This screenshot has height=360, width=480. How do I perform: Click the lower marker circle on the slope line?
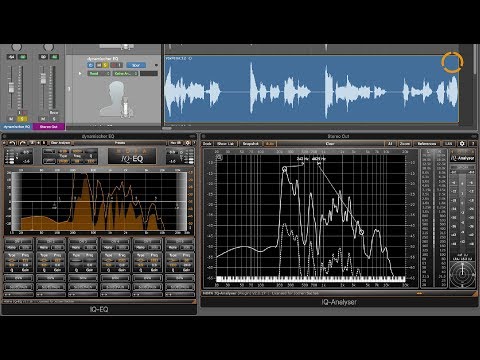[x=362, y=232]
